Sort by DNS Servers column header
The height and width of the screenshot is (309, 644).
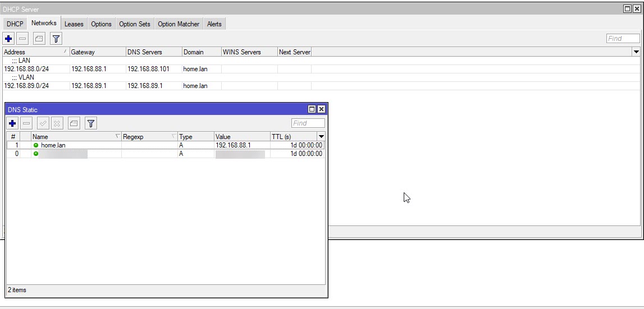(154, 52)
